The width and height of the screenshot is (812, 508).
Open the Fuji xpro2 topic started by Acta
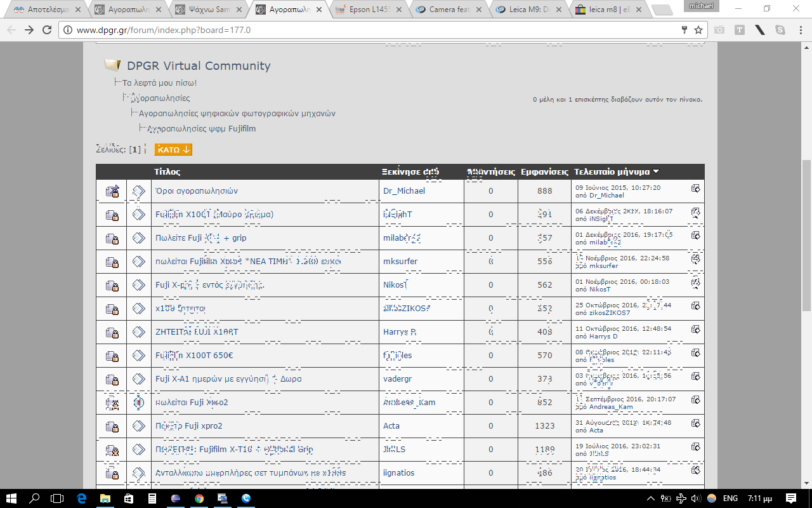(x=189, y=426)
